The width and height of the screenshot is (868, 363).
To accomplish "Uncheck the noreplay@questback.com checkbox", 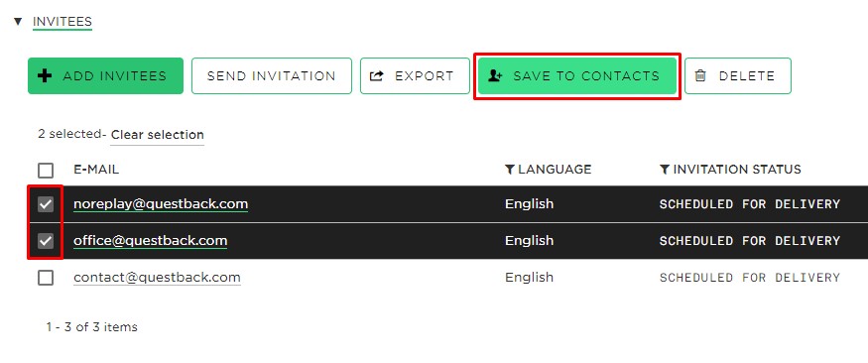I will click(46, 204).
